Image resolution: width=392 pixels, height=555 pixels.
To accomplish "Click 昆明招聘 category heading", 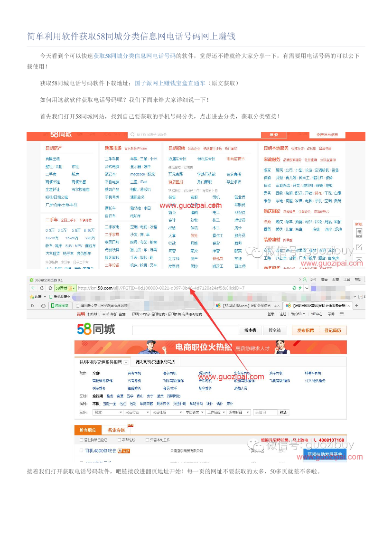I will pos(177,148).
